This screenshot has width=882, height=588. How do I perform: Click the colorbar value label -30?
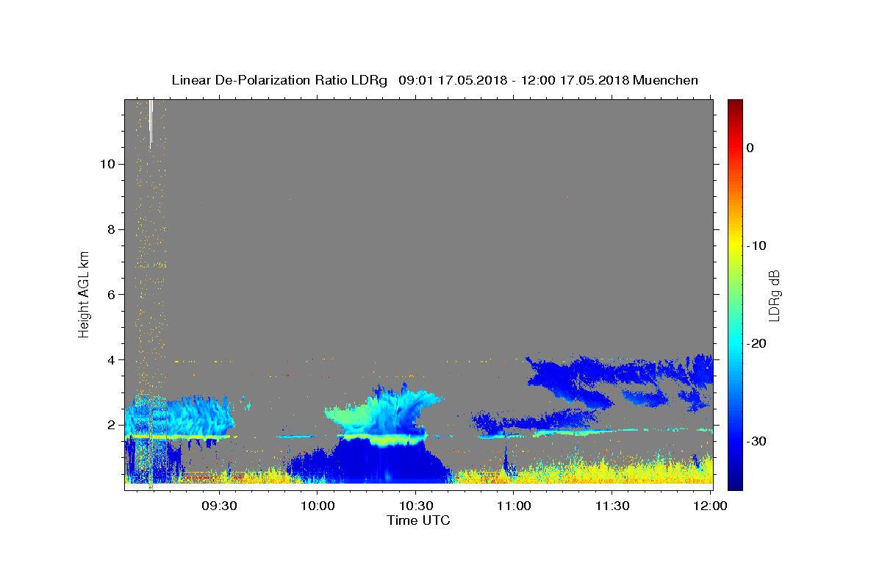click(756, 441)
